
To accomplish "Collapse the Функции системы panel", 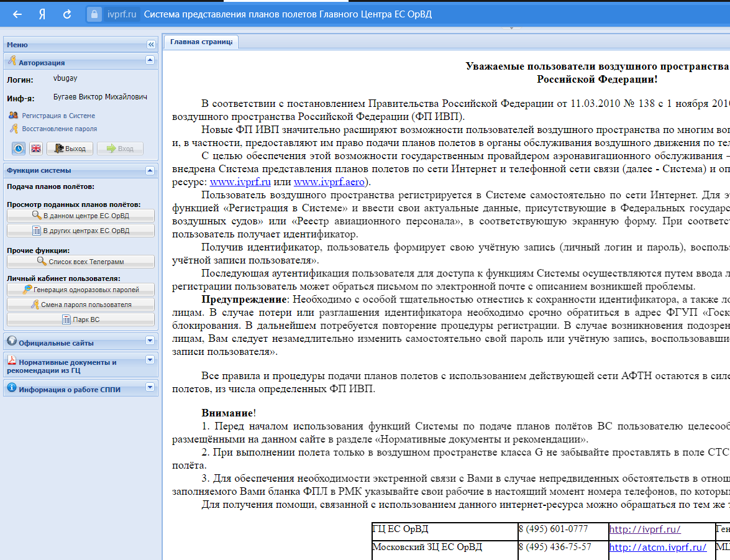I will (150, 170).
